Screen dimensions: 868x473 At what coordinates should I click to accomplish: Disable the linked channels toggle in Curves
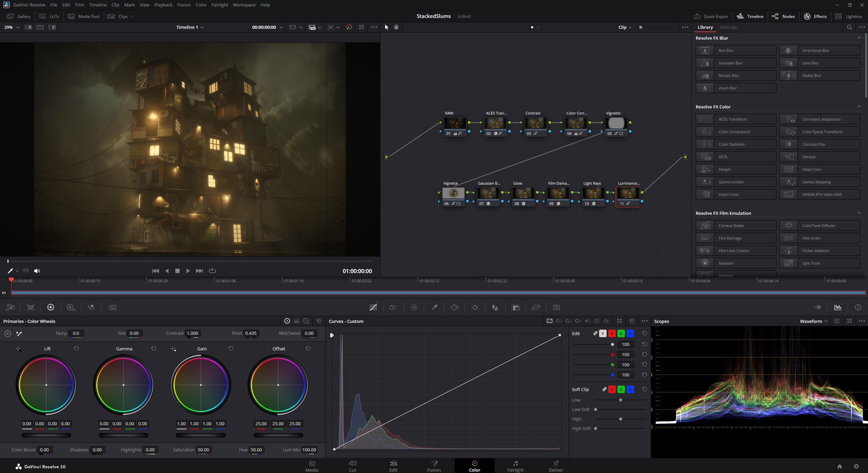coord(595,333)
